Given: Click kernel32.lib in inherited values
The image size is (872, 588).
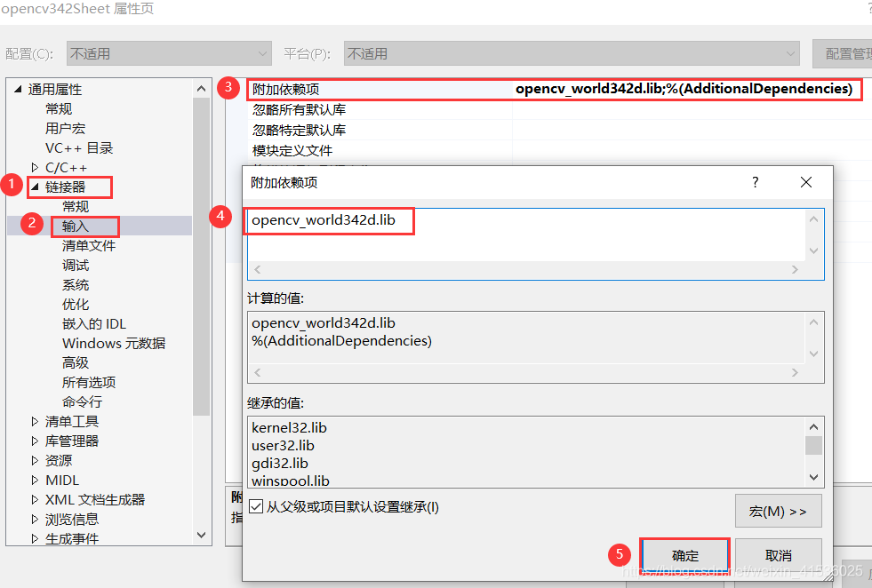Looking at the screenshot, I should tap(289, 427).
